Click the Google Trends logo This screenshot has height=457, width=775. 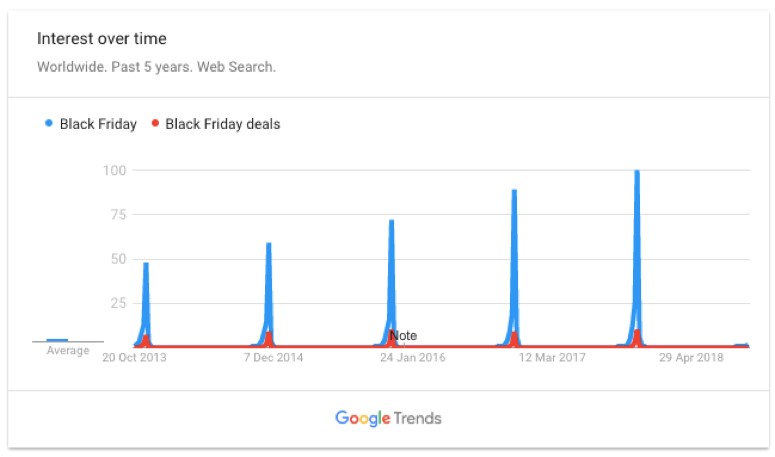click(388, 418)
